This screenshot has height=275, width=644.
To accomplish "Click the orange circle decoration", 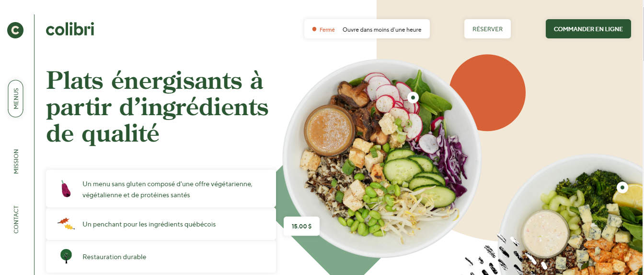I will 488,93.
